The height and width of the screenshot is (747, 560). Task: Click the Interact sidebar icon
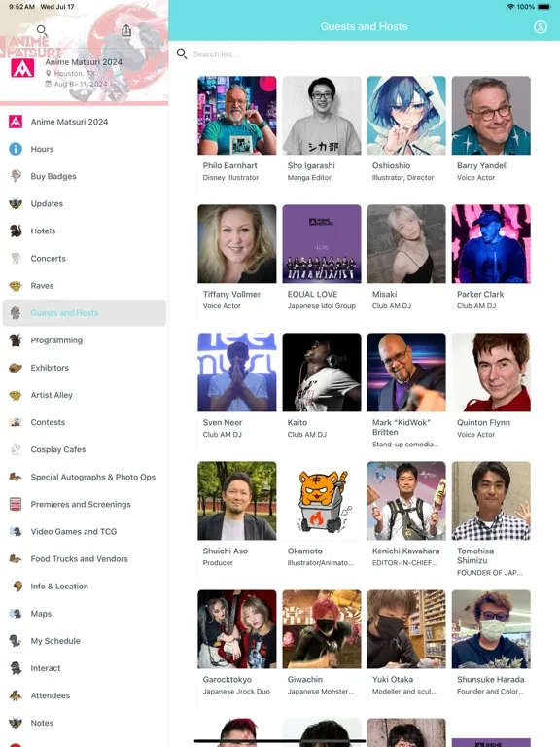16,668
